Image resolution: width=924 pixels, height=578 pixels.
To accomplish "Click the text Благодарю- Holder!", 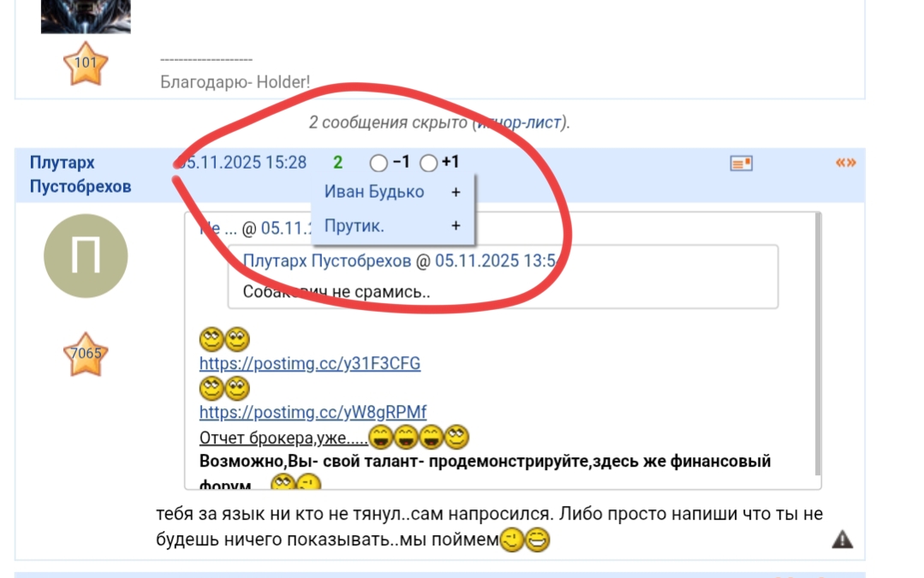I will click(x=235, y=82).
